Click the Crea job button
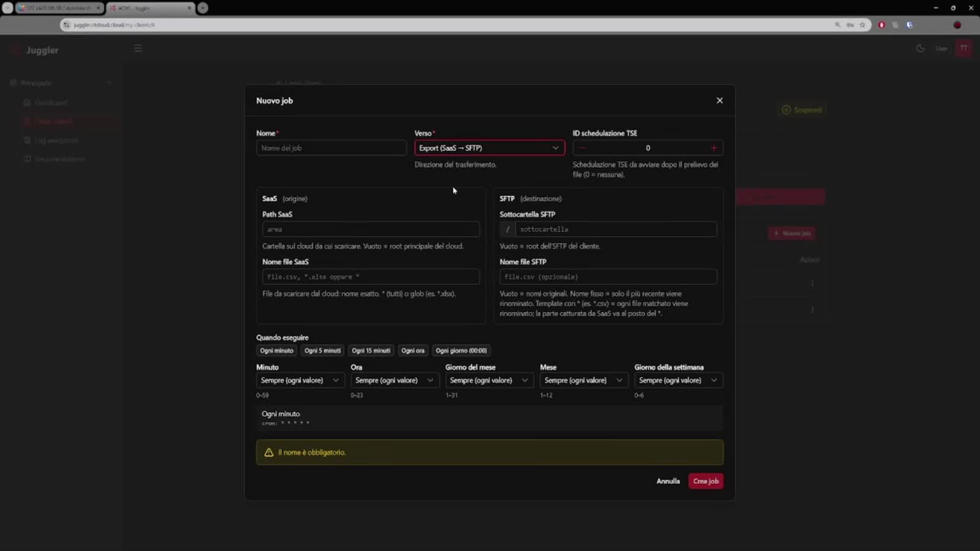This screenshot has height=551, width=980. 706,481
